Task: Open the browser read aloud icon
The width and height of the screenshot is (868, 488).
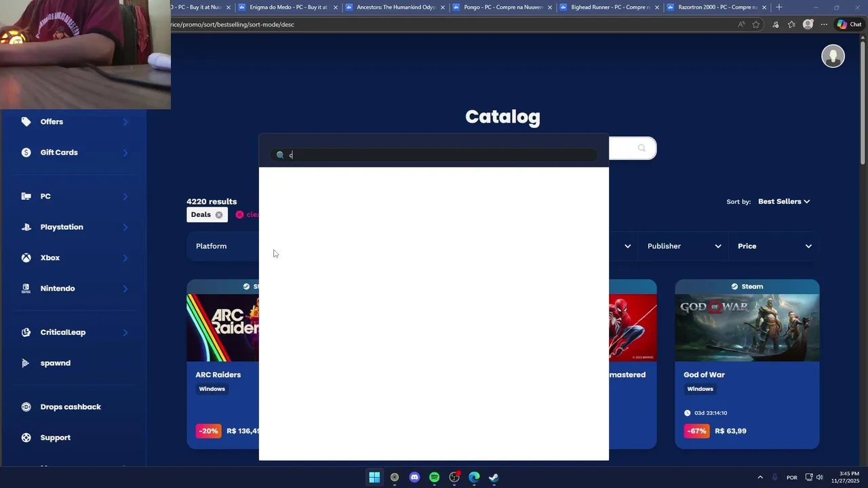Action: [x=741, y=24]
